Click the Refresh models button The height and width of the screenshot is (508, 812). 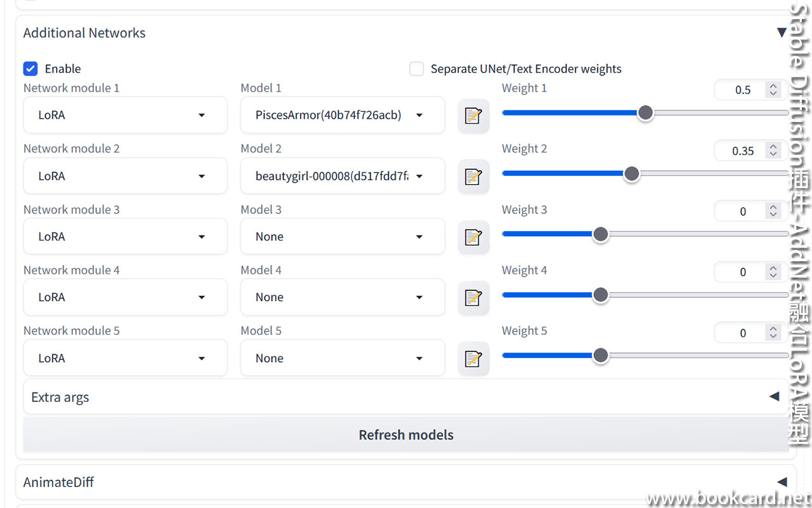click(406, 435)
